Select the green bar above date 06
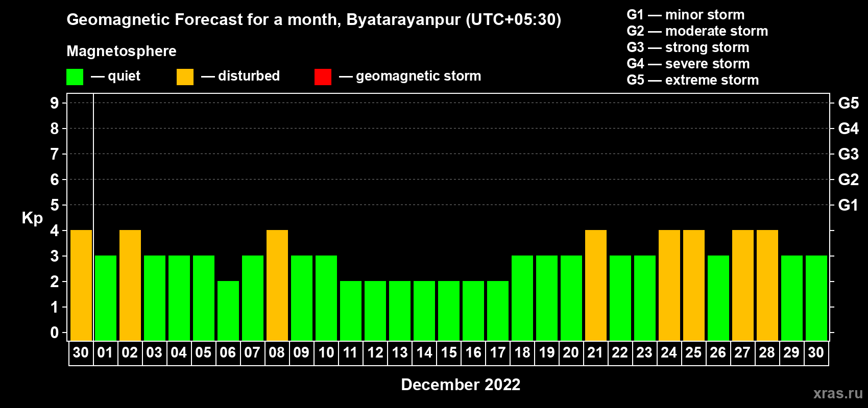This screenshot has width=868, height=408. tap(228, 311)
